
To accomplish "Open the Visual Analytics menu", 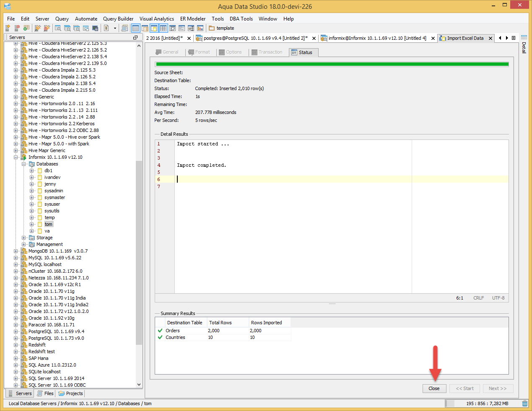I will (157, 19).
